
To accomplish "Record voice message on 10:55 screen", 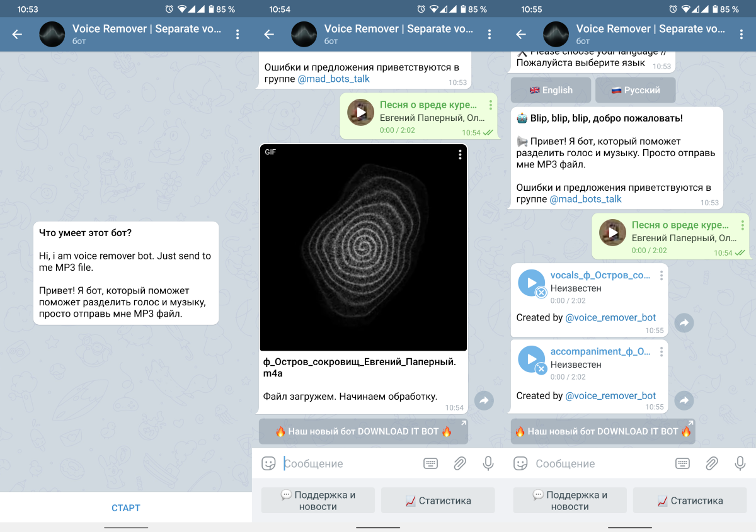I will (x=740, y=464).
